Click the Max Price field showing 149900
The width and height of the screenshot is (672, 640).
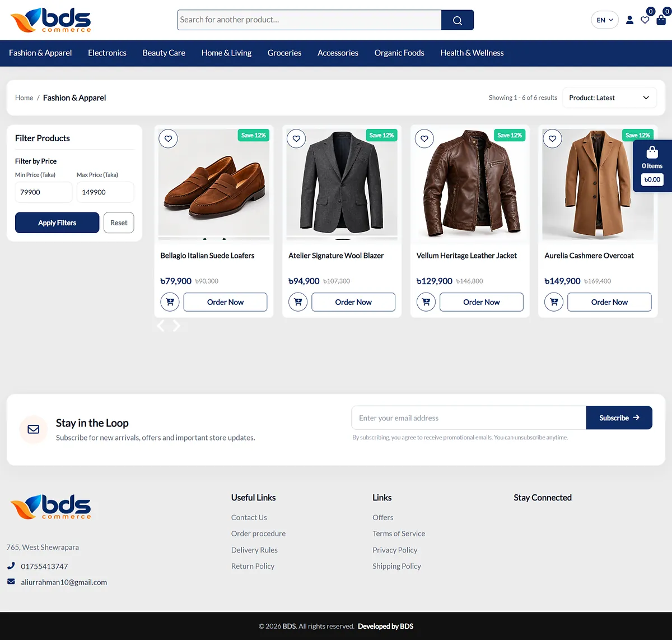click(x=105, y=192)
